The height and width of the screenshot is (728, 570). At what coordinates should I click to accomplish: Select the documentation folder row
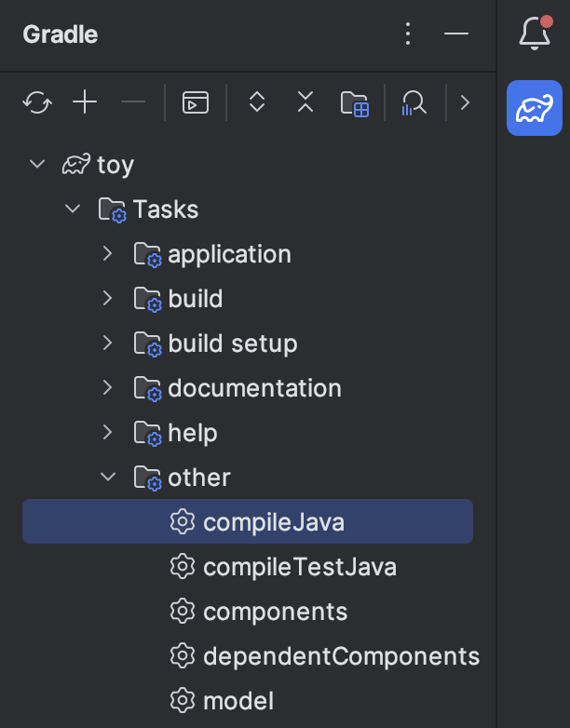pyautogui.click(x=254, y=388)
